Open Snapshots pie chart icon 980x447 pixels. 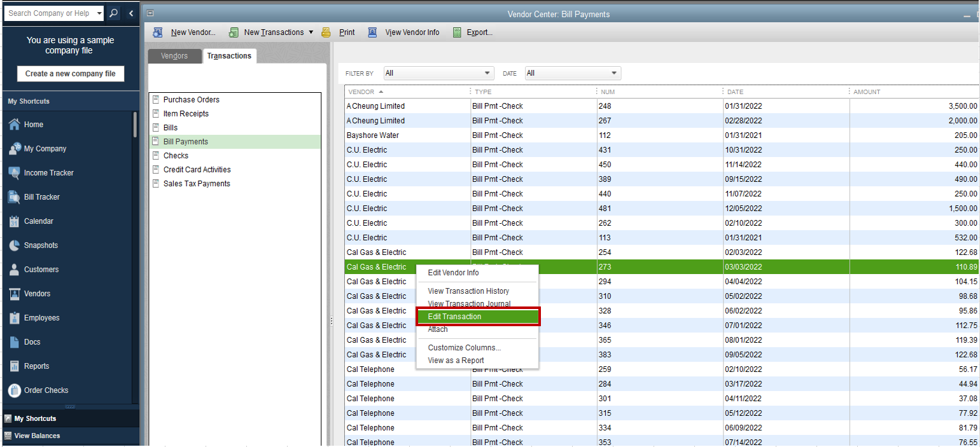pos(14,245)
